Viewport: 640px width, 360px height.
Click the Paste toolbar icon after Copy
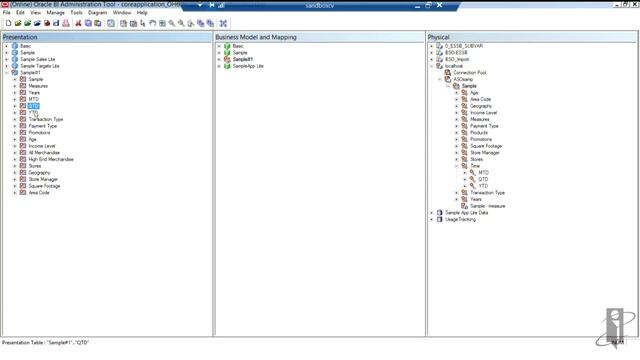pos(98,23)
